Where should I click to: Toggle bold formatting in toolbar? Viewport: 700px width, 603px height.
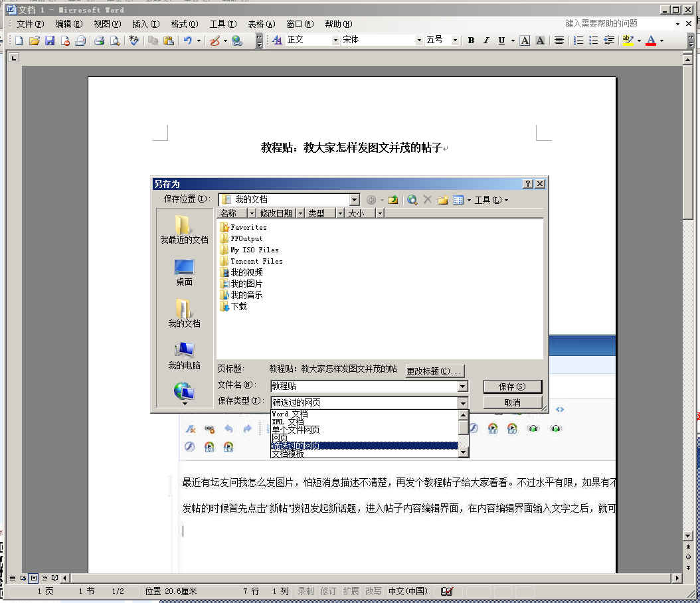click(x=471, y=41)
